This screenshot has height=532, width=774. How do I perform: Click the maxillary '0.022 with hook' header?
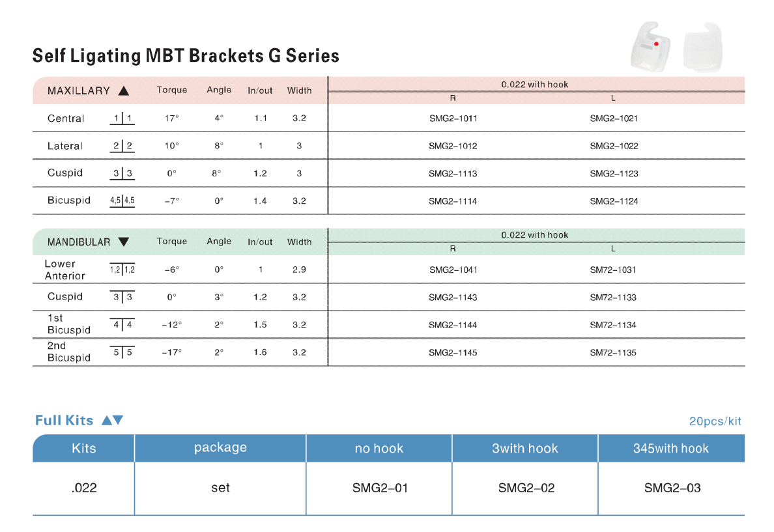tap(535, 85)
